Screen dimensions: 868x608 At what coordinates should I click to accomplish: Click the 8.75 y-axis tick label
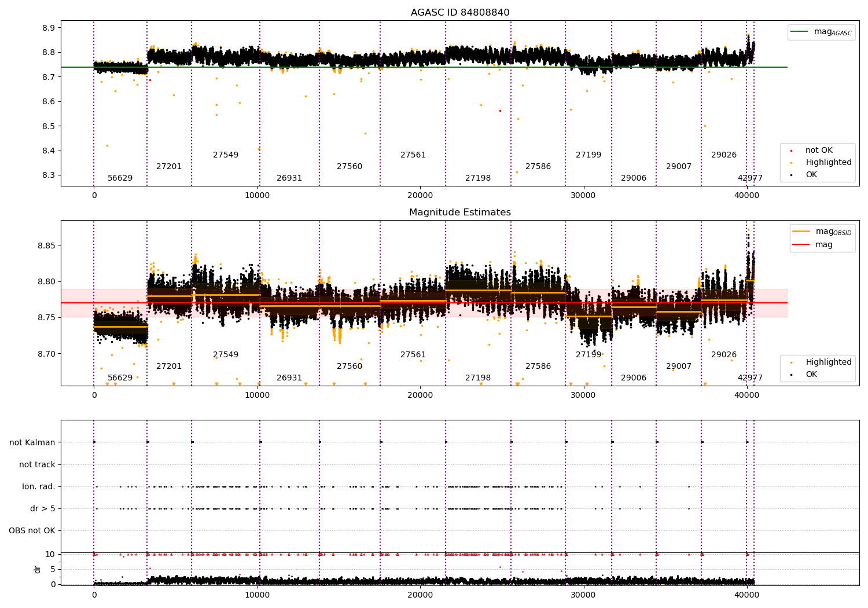coord(46,318)
